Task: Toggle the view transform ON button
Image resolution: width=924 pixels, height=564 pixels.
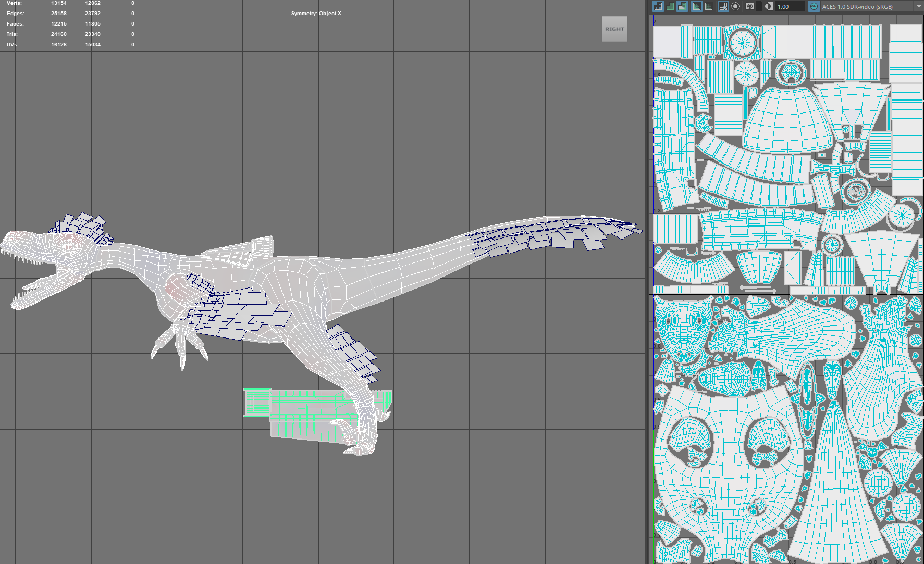Action: (814, 6)
